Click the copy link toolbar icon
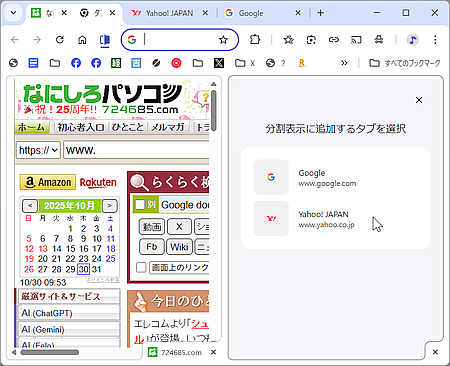 (x=334, y=40)
